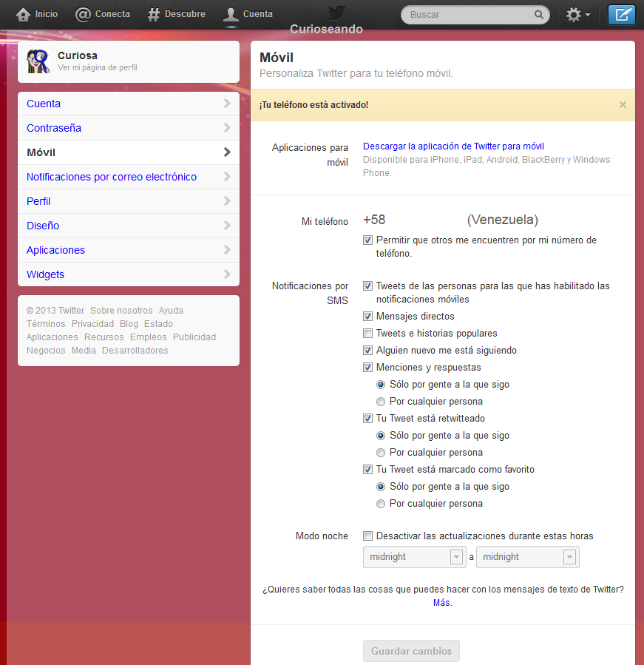Select Por cualquier persona under retwitteado
644x665 pixels.
coord(381,453)
